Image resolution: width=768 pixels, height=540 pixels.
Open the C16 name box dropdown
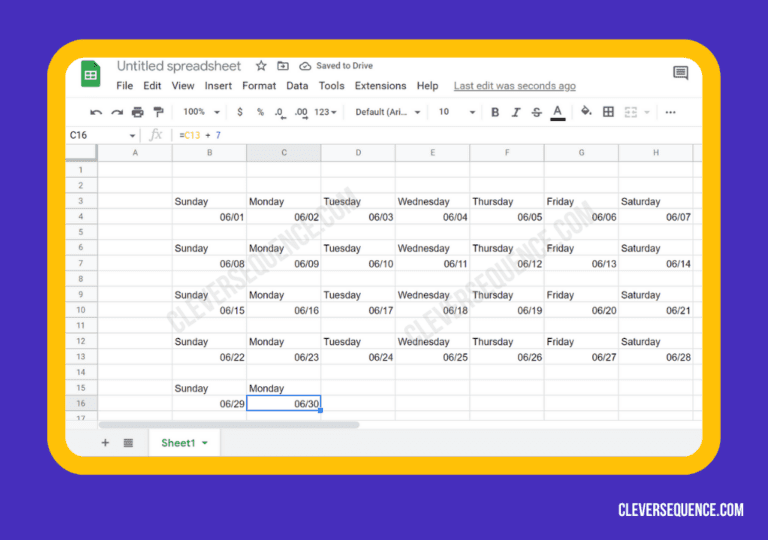click(132, 136)
